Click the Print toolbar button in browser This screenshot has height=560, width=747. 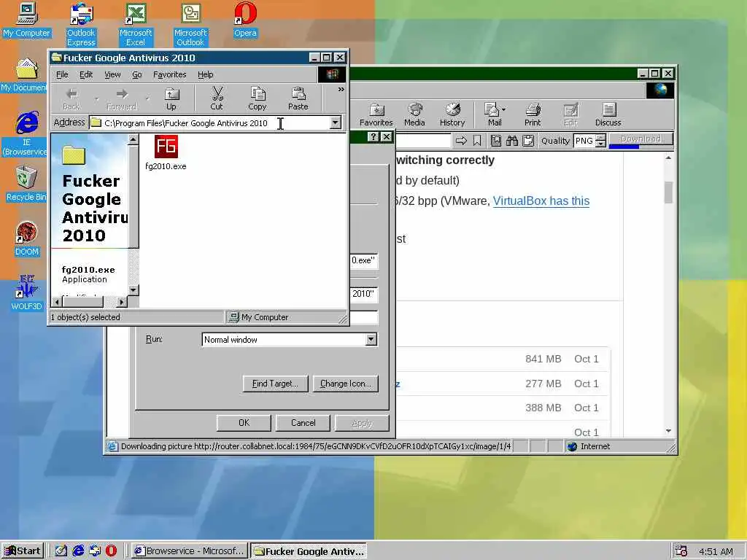[533, 114]
